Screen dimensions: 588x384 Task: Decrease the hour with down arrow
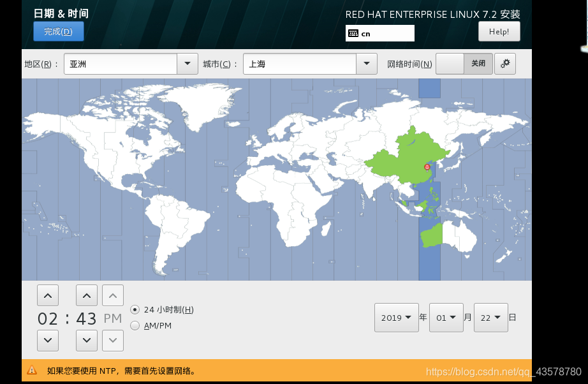coord(48,341)
